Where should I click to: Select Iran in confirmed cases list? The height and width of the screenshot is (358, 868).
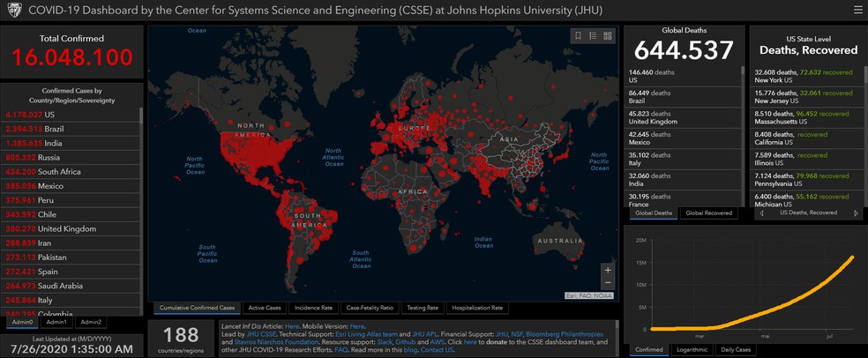click(x=71, y=242)
